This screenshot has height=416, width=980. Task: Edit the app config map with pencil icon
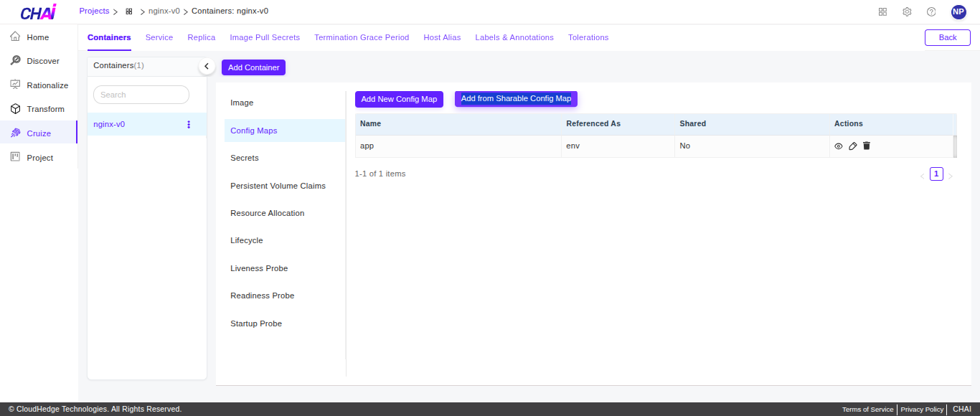pos(852,146)
